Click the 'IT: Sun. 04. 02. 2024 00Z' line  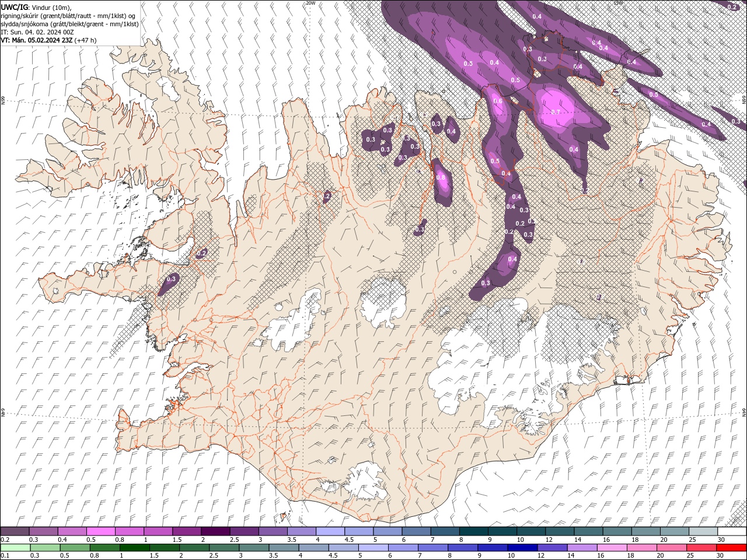point(37,32)
